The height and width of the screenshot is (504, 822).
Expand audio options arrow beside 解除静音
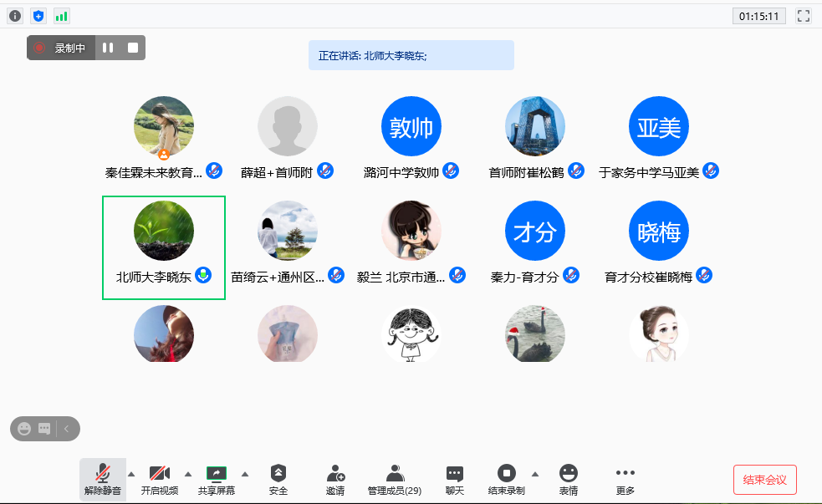131,473
